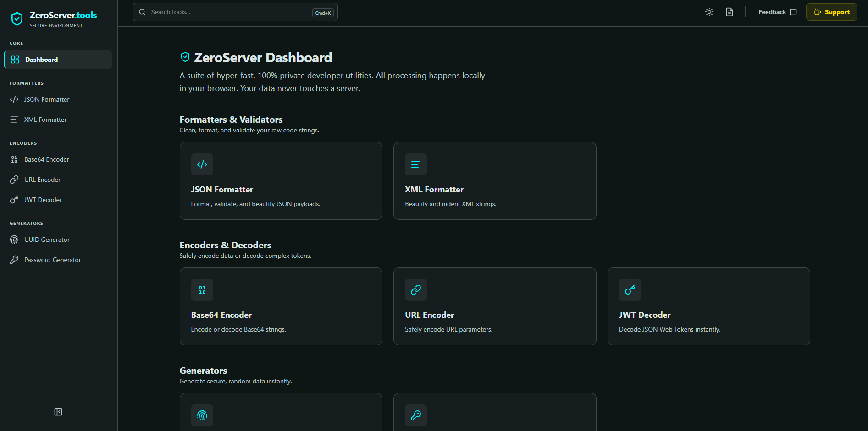
Task: Open XML Formatter from the sidebar
Action: [58, 120]
